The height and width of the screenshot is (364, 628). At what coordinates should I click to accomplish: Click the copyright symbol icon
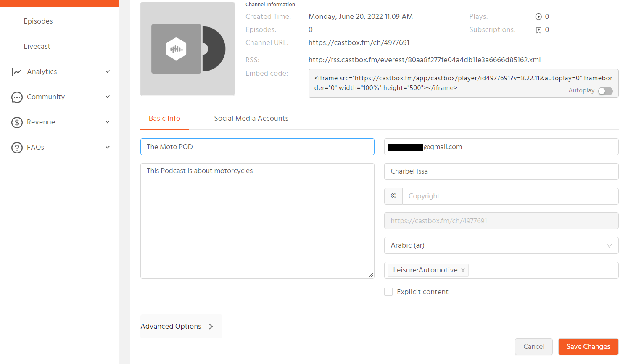coord(393,196)
